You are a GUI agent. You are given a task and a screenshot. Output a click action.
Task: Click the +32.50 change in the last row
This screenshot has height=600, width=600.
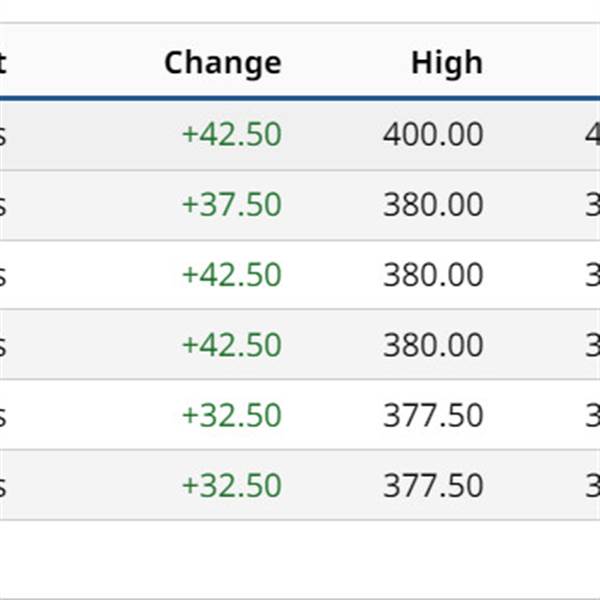coord(231,486)
